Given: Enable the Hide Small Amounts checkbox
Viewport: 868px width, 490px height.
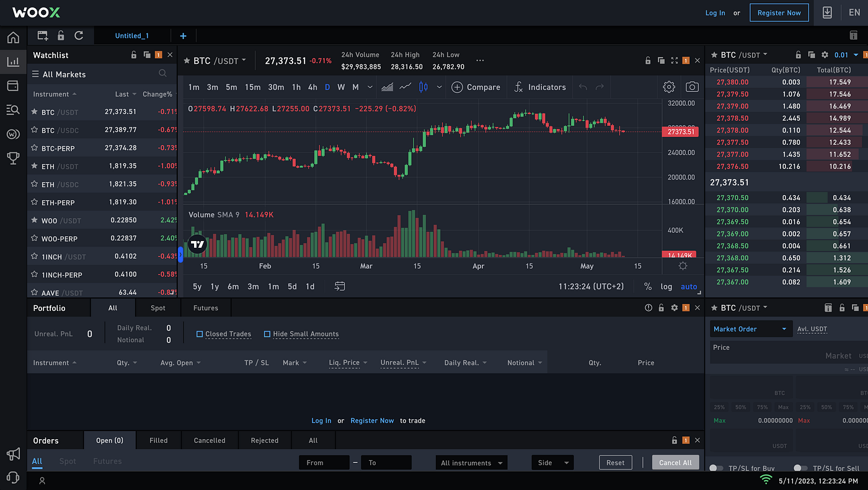Looking at the screenshot, I should (x=267, y=334).
